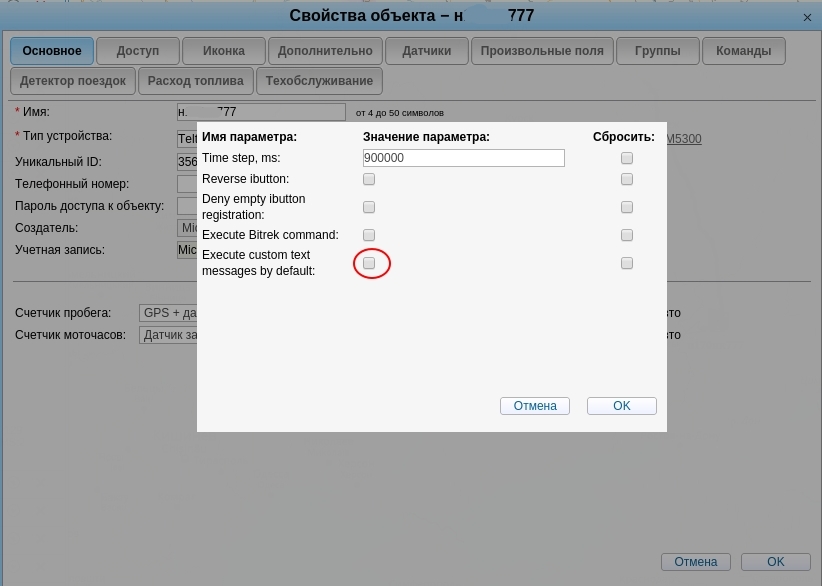822x586 pixels.
Task: Close the object properties window with X
Action: (807, 17)
